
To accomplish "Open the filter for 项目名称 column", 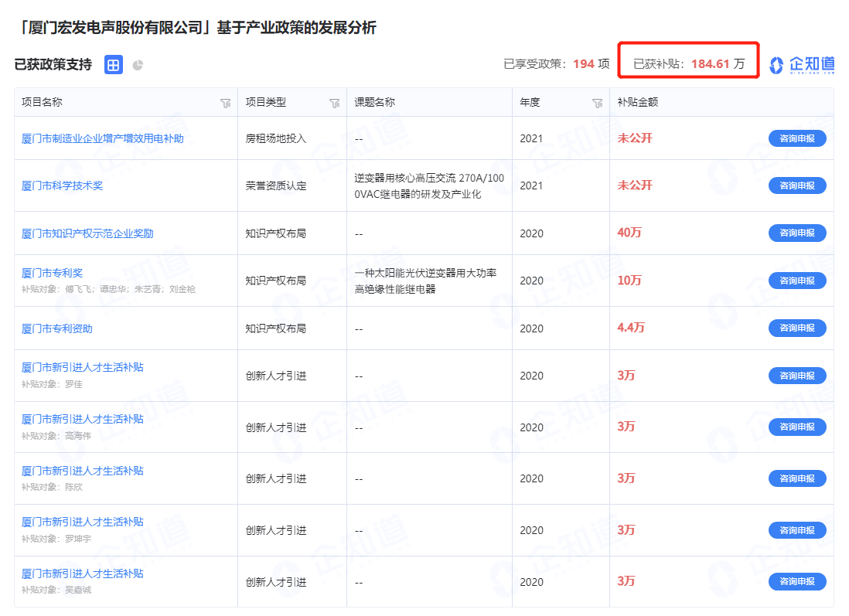I will coord(225,103).
